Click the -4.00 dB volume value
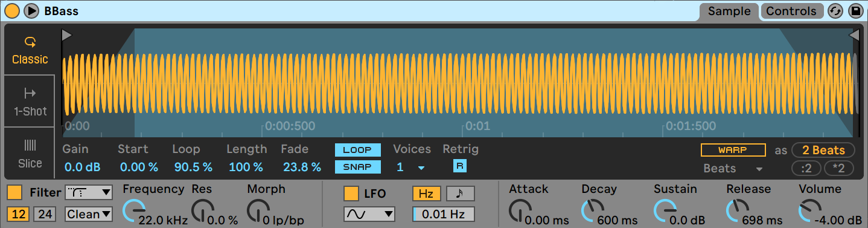 pyautogui.click(x=838, y=220)
